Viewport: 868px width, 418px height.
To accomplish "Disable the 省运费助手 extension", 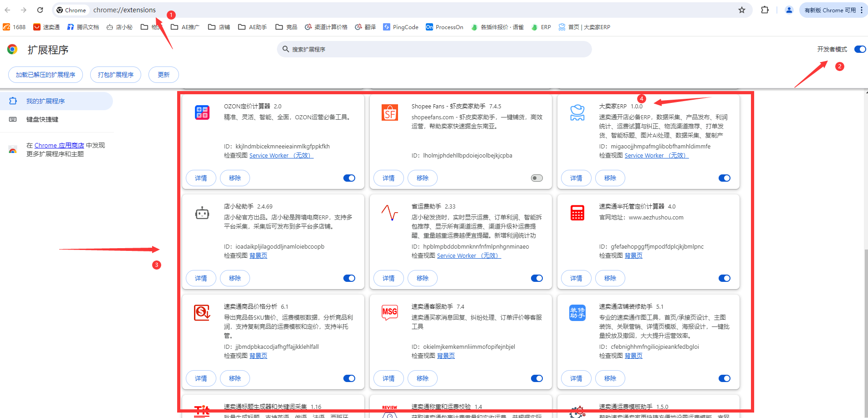I will pos(537,278).
